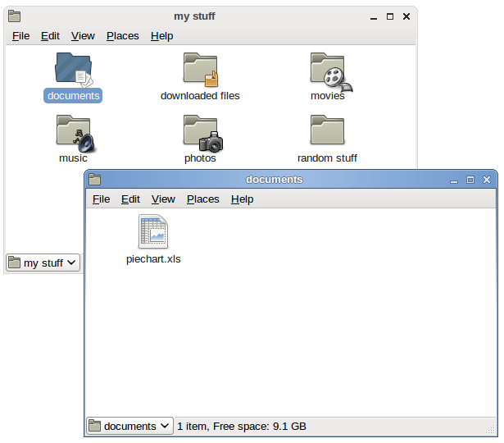The height and width of the screenshot is (443, 504).
Task: Click the window menu icon in my stuff title bar
Action: click(x=15, y=16)
